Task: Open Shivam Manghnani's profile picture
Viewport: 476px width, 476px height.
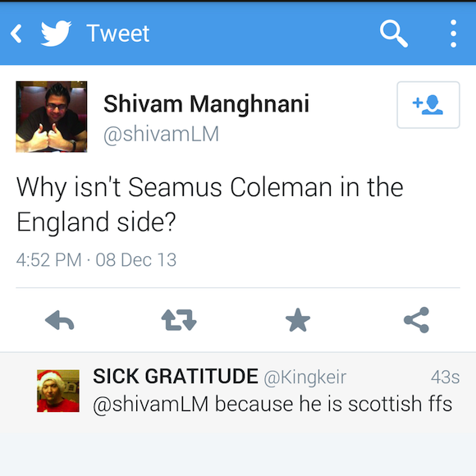Action: click(x=52, y=117)
